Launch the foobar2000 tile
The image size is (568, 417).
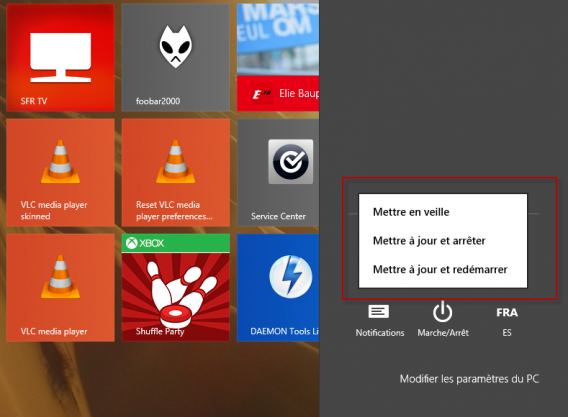point(176,58)
